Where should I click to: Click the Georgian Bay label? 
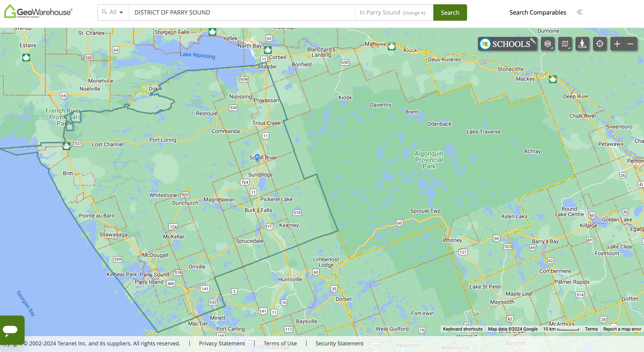pos(26,303)
